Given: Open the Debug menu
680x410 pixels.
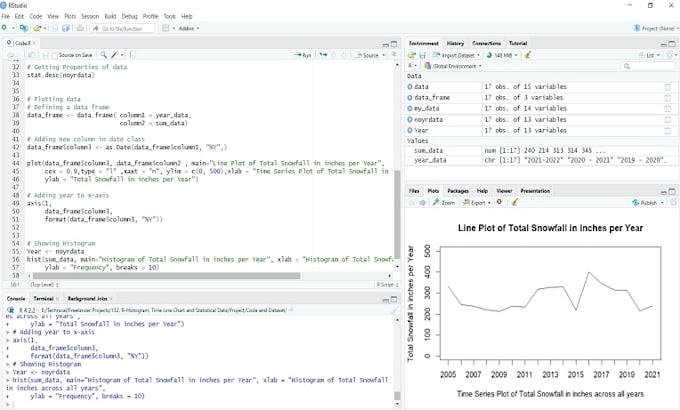Looking at the screenshot, I should pos(129,16).
